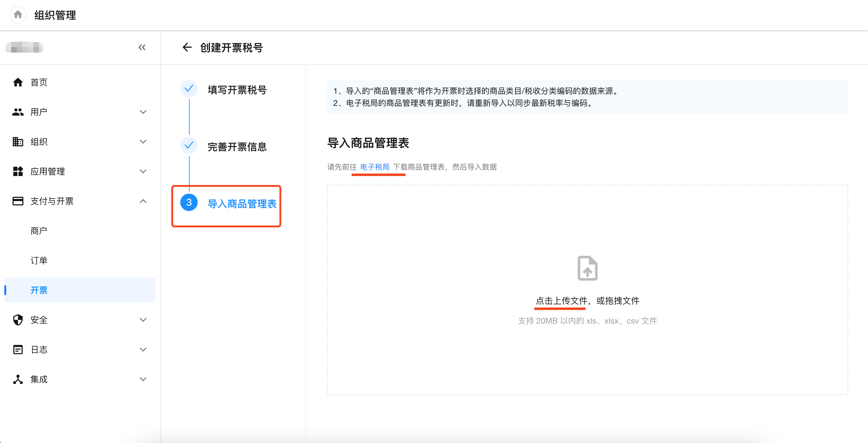Click the house icon next to 首页
The height and width of the screenshot is (443, 868).
click(x=18, y=83)
